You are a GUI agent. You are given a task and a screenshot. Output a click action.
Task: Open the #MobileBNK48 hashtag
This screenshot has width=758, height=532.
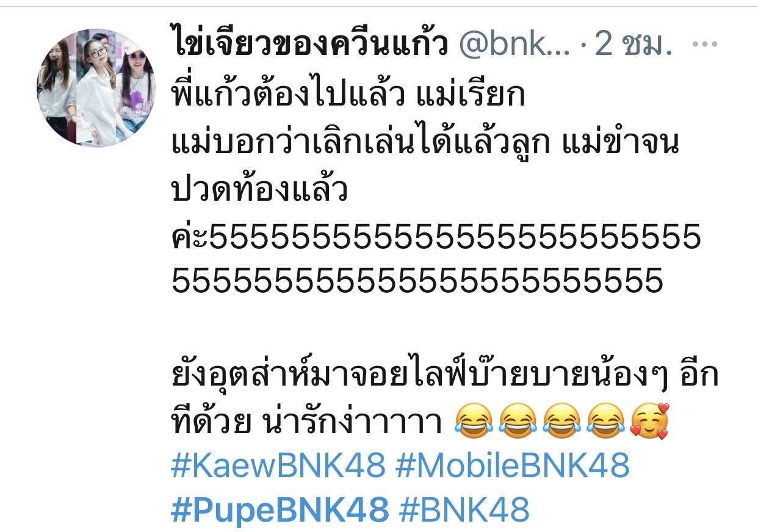coord(513,466)
